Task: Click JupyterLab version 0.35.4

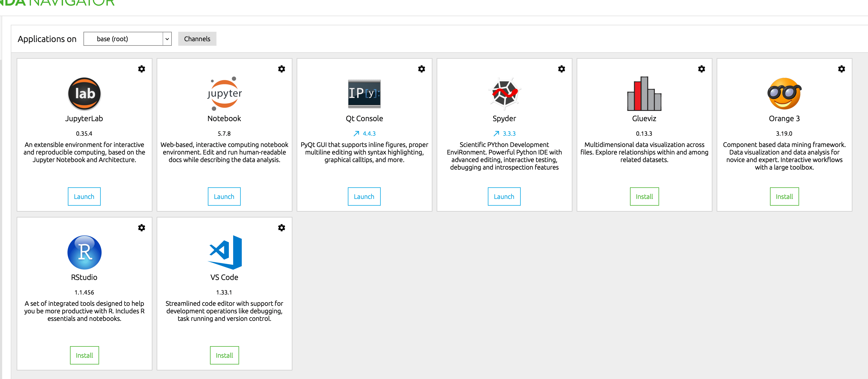Action: [84, 134]
